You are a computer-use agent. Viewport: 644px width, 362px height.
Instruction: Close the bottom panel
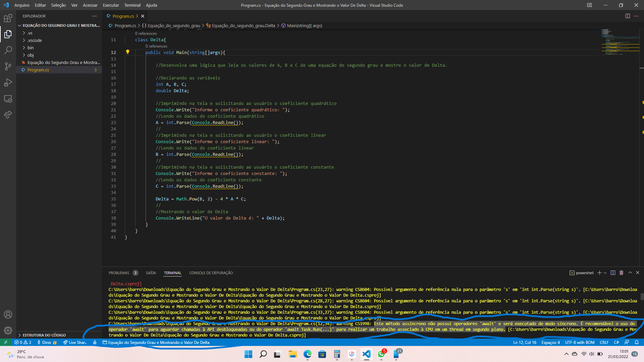tap(638, 273)
